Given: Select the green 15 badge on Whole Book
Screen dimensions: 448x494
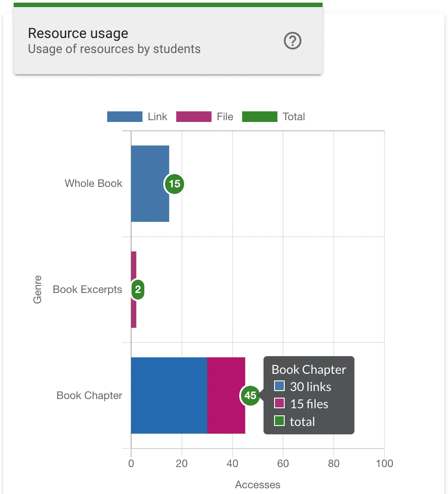Looking at the screenshot, I should pyautogui.click(x=174, y=184).
